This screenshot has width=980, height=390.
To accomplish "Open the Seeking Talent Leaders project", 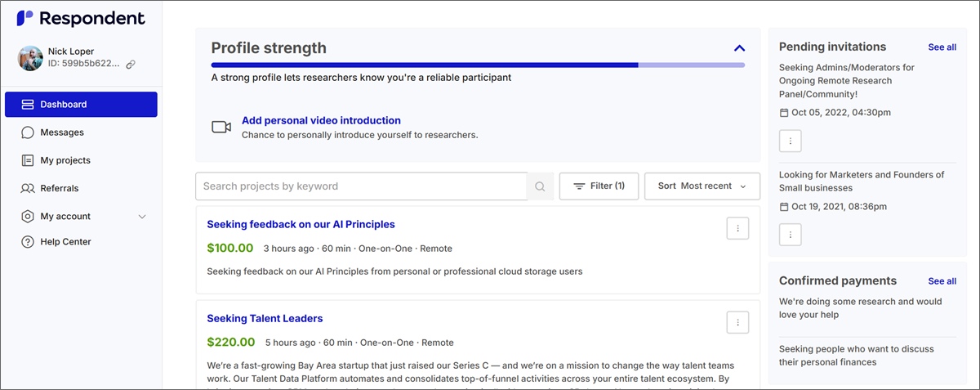I will click(x=265, y=319).
